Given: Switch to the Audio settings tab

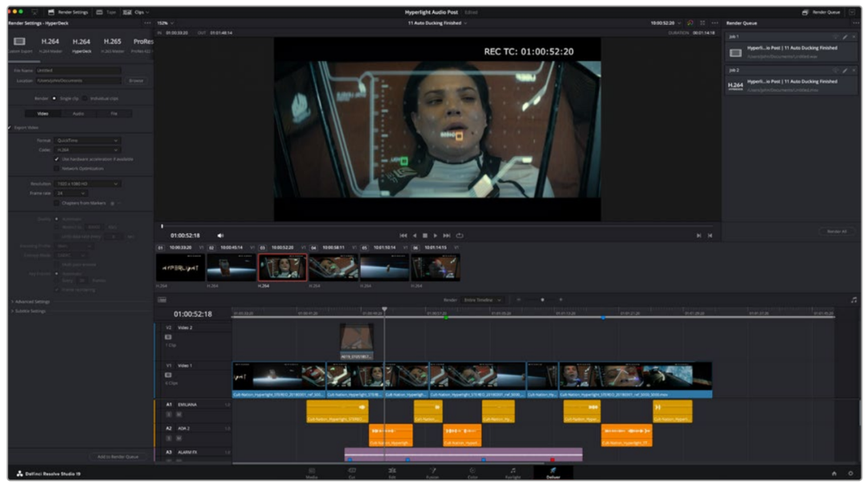Looking at the screenshot, I should click(78, 113).
